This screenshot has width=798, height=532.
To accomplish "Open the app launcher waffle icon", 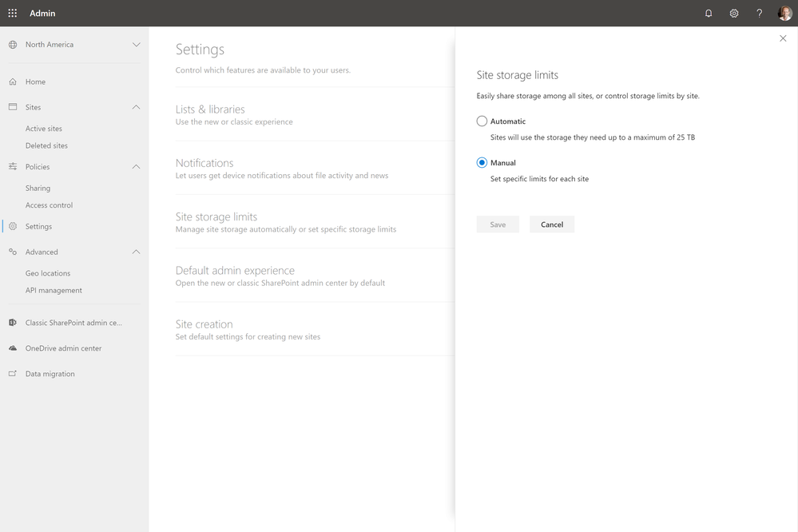I will (x=13, y=13).
